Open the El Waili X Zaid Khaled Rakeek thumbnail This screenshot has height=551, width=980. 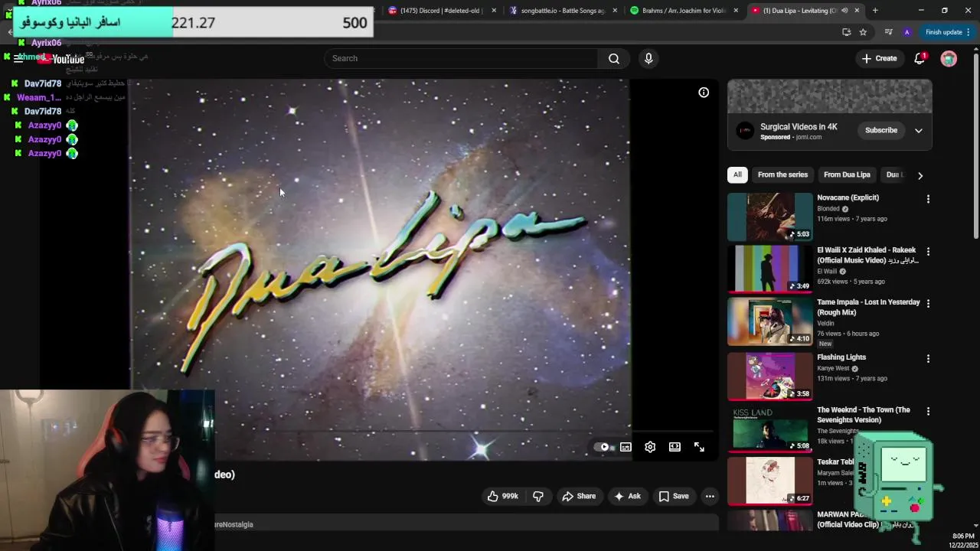(769, 269)
